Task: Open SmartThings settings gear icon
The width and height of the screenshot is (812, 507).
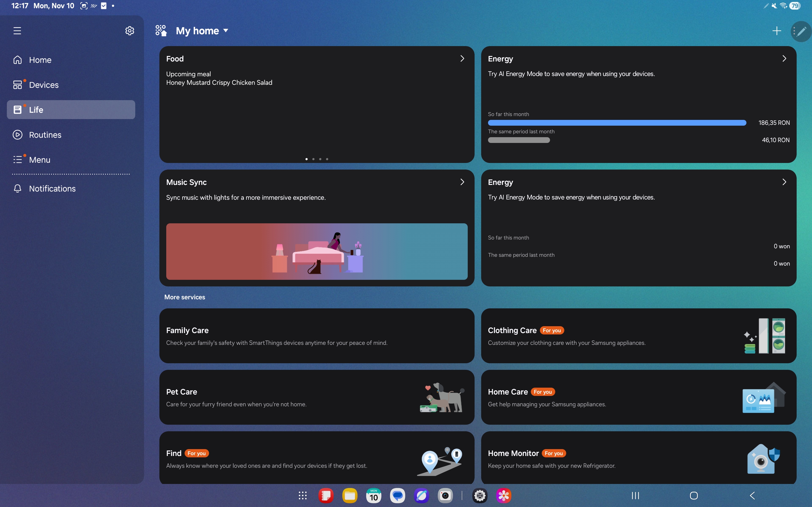Action: [129, 31]
